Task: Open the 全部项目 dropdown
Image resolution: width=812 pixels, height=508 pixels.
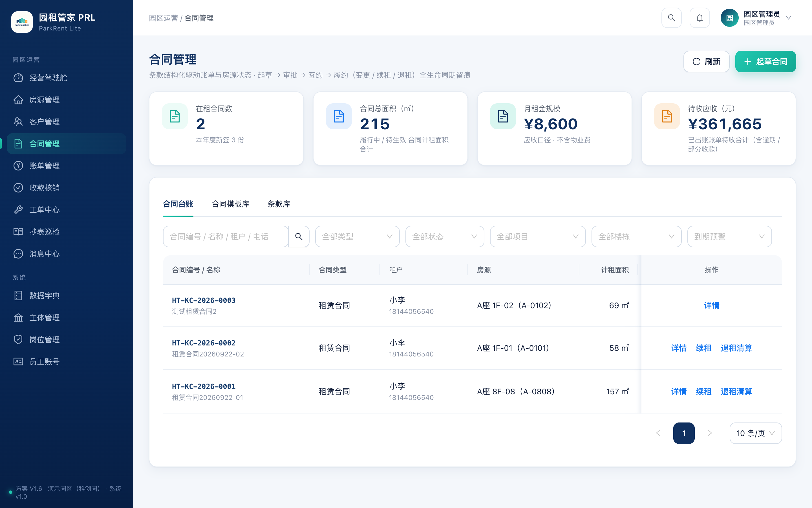Action: click(x=538, y=237)
